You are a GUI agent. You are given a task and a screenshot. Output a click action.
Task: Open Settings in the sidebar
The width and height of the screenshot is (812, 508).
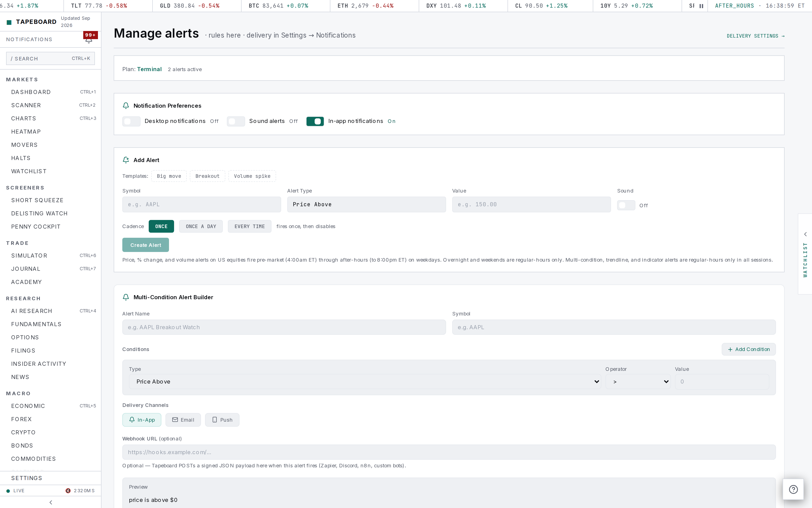51,478
